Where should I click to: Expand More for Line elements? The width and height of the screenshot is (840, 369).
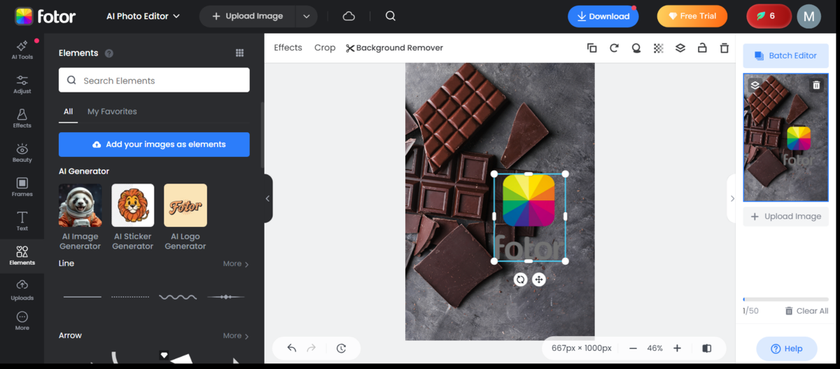coord(236,264)
